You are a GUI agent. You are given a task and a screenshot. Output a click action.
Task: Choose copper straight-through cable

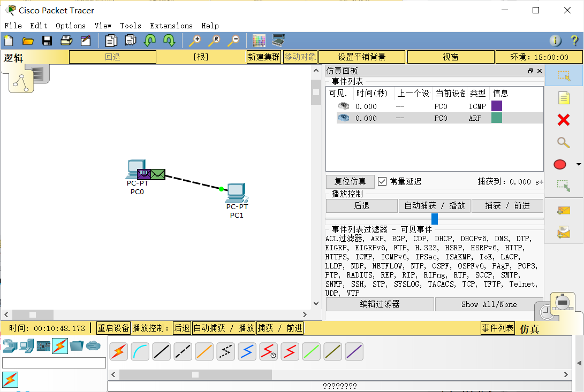[x=162, y=351]
